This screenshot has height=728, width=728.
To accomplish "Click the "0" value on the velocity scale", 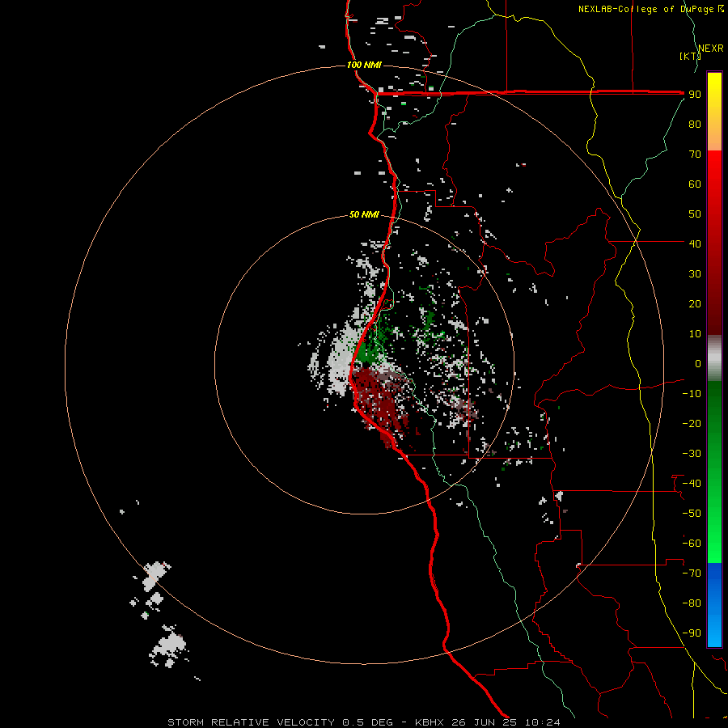I will coord(698,363).
